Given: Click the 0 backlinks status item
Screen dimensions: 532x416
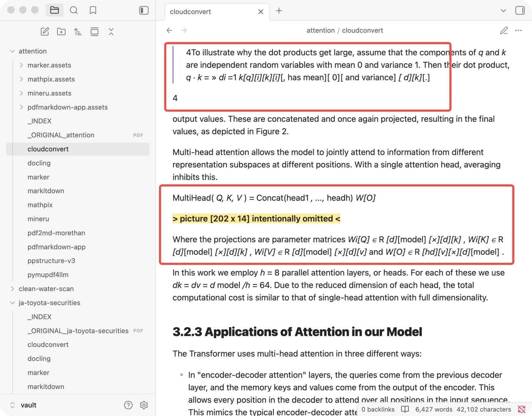Looking at the screenshot, I should tap(378, 409).
